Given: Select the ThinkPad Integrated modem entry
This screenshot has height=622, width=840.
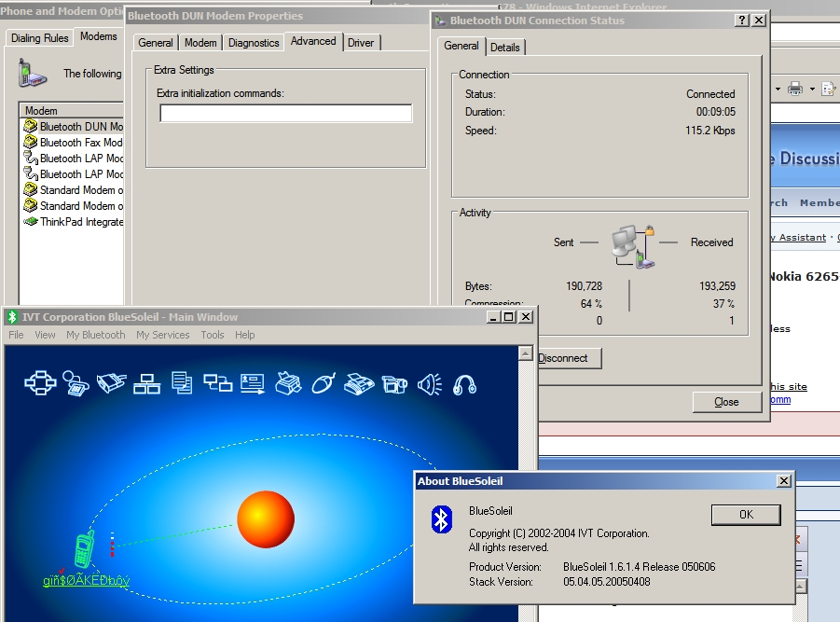Looking at the screenshot, I should click(x=73, y=222).
